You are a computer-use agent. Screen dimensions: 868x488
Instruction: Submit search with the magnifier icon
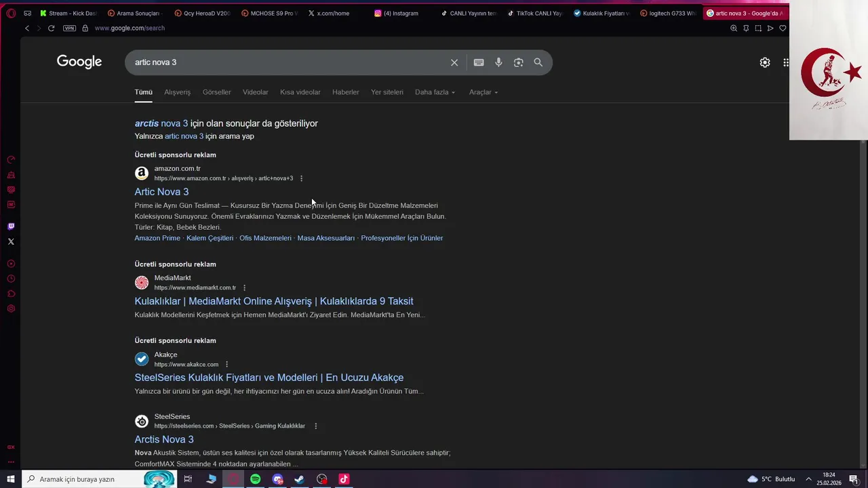click(x=538, y=62)
